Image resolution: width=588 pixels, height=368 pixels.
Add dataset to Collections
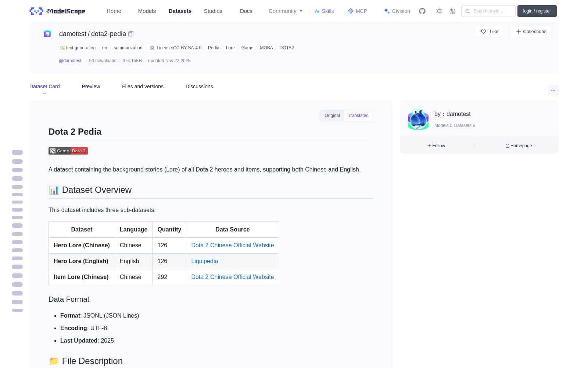[531, 32]
